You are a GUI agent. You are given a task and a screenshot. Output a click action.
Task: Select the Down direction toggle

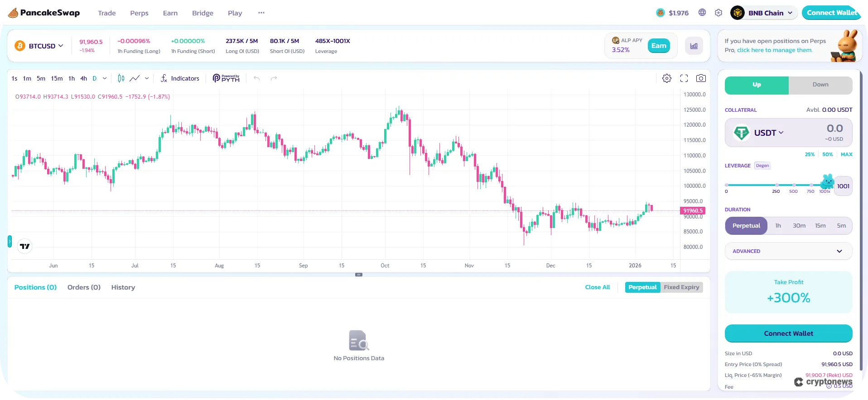820,85
